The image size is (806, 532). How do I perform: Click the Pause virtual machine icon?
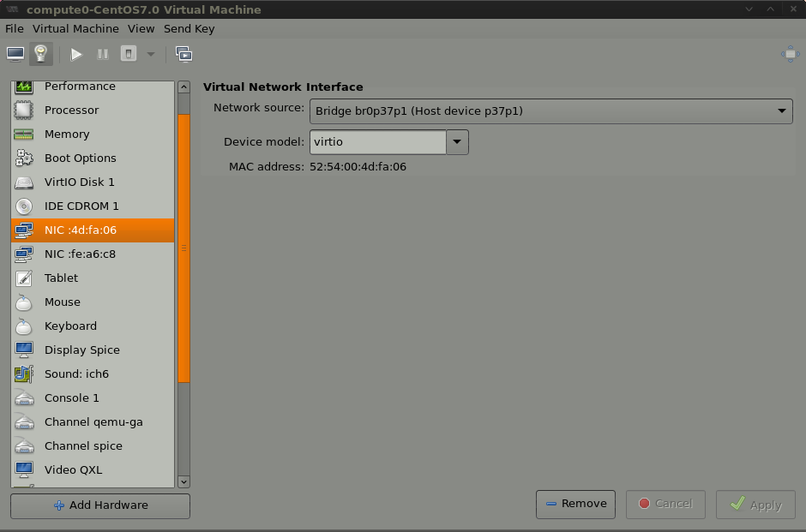[x=103, y=54]
